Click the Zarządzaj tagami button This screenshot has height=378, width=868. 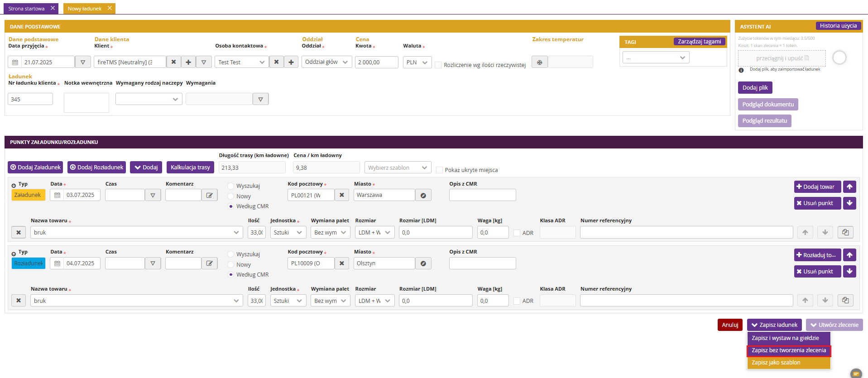[x=699, y=42]
